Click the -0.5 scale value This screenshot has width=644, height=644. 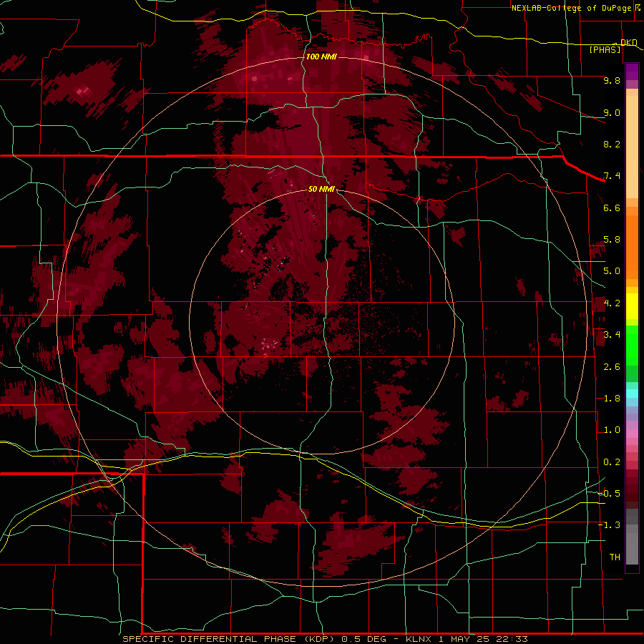coord(609,494)
